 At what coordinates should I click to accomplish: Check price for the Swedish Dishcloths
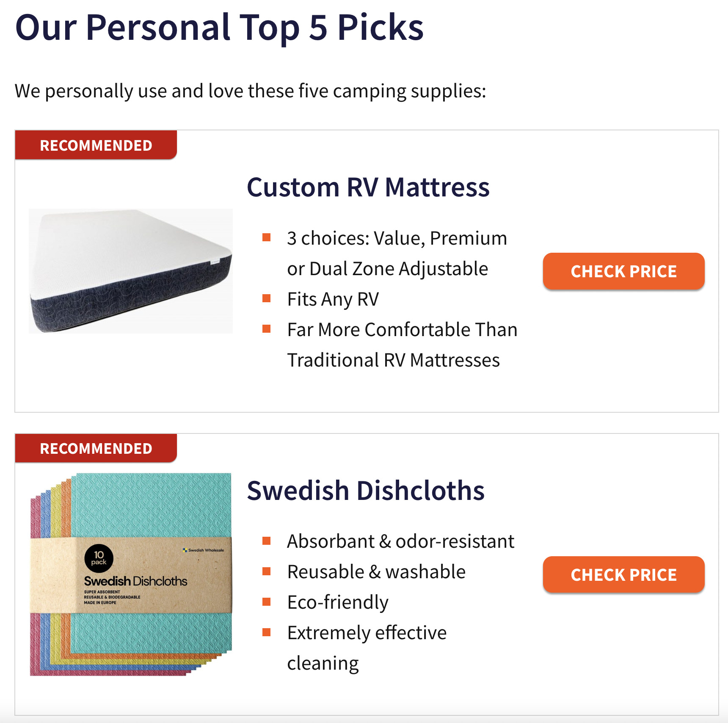(x=623, y=574)
